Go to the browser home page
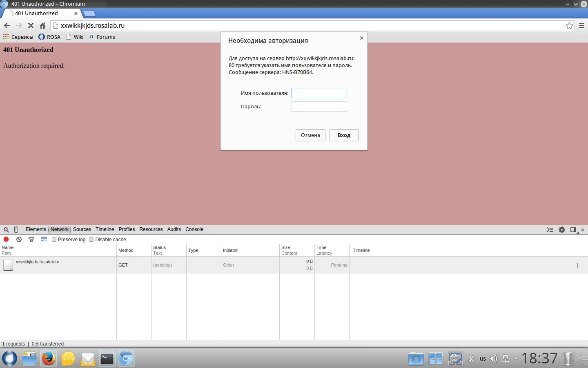Viewport: 588px width, 368px height. pos(42,25)
